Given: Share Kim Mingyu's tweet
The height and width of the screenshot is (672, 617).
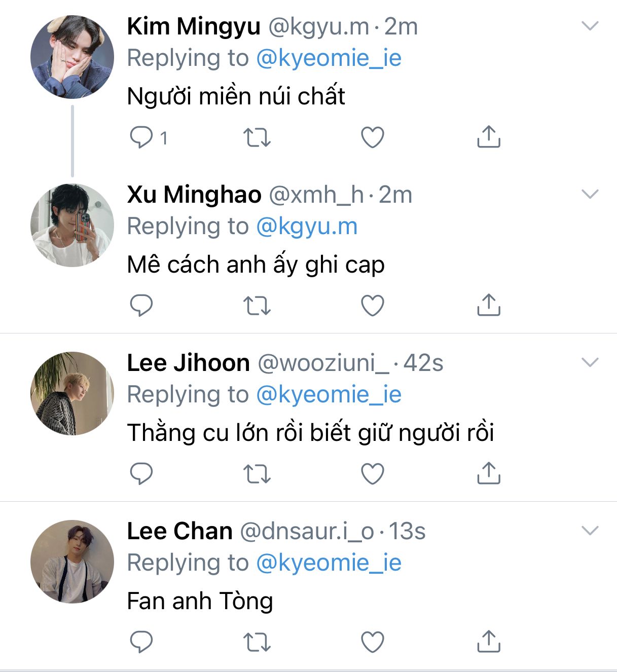Looking at the screenshot, I should click(x=488, y=137).
